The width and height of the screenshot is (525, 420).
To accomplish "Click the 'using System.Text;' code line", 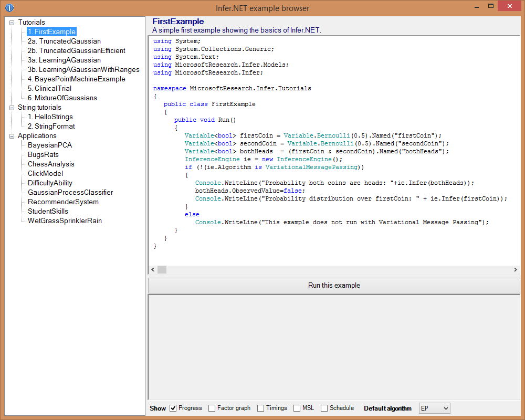I will click(x=186, y=57).
